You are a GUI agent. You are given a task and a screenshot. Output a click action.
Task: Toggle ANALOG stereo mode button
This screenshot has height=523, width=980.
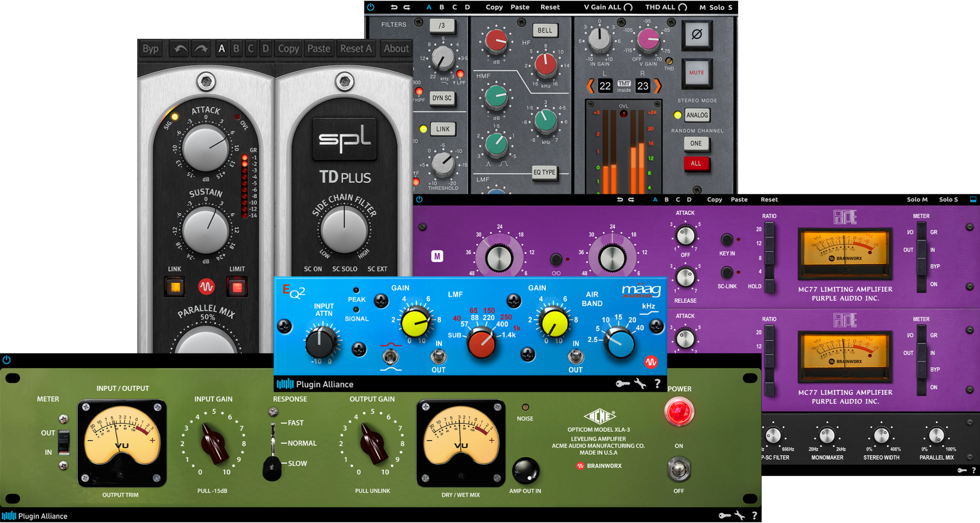[x=697, y=115]
